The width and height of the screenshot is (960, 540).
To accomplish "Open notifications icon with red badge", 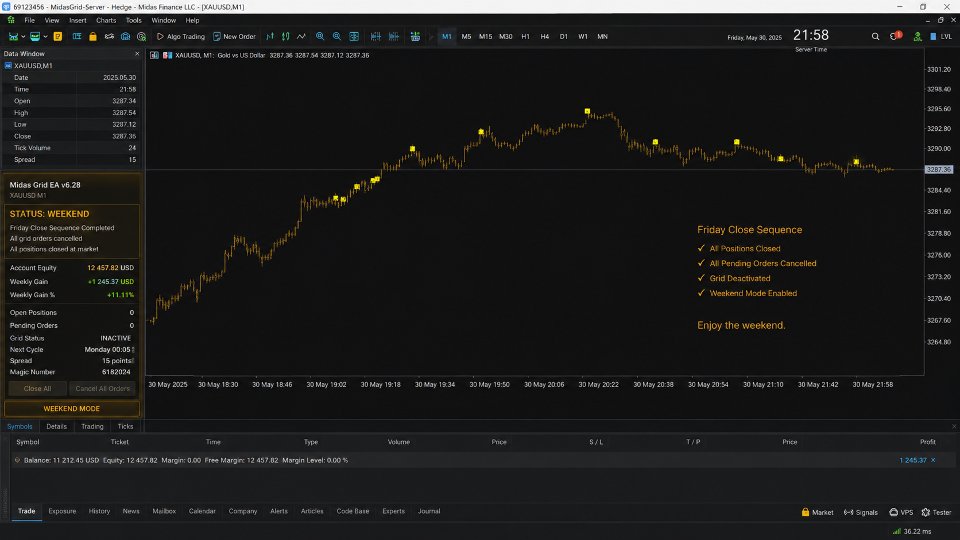I will click(x=895, y=36).
